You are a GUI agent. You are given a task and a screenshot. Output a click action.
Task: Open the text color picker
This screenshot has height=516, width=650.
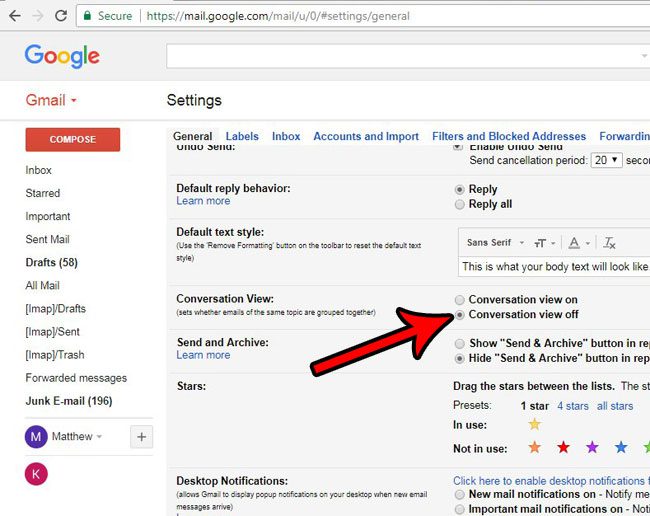576,243
